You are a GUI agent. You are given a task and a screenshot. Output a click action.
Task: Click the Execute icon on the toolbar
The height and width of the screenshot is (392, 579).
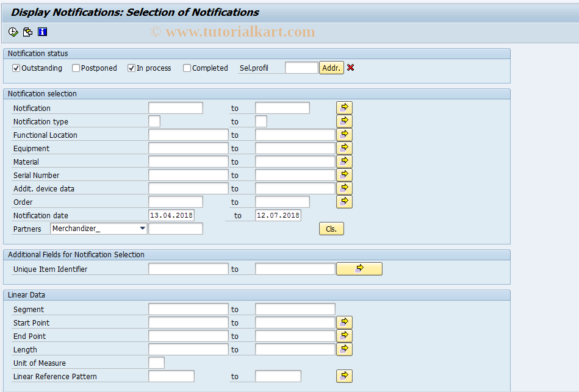[x=12, y=32]
